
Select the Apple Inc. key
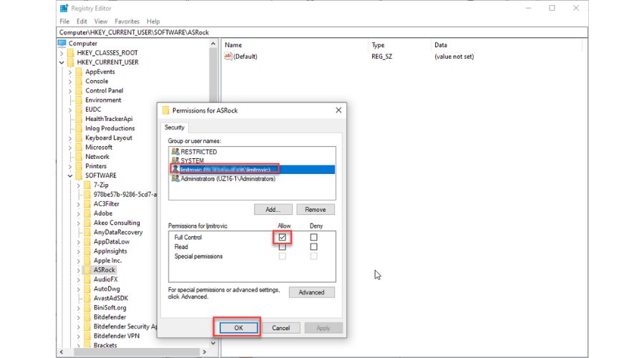click(x=107, y=261)
